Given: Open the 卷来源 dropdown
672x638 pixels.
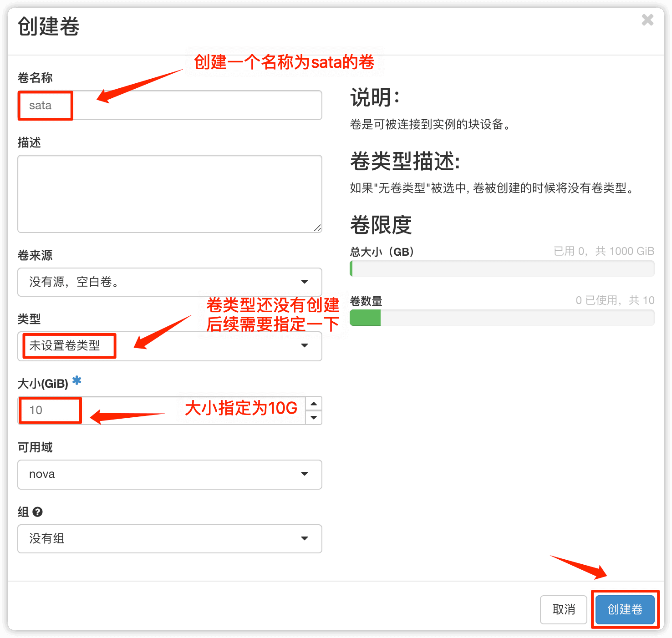Looking at the screenshot, I should tap(170, 282).
